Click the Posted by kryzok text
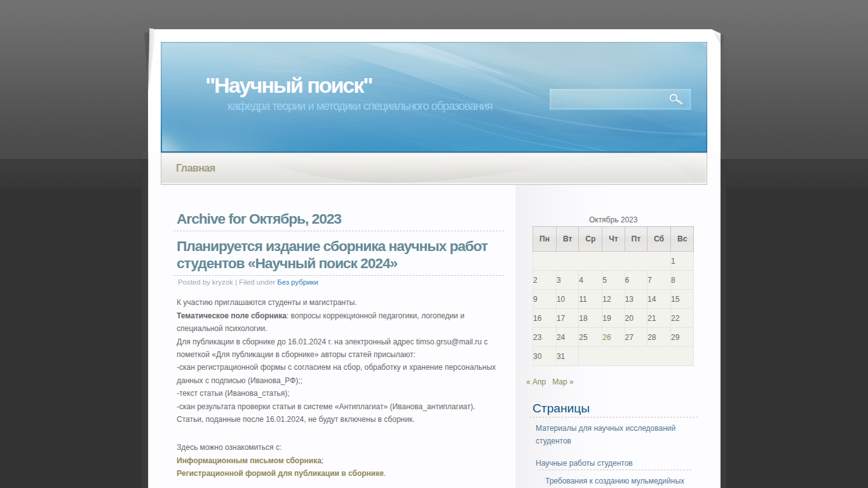Image resolution: width=868 pixels, height=488 pixels. click(x=205, y=282)
